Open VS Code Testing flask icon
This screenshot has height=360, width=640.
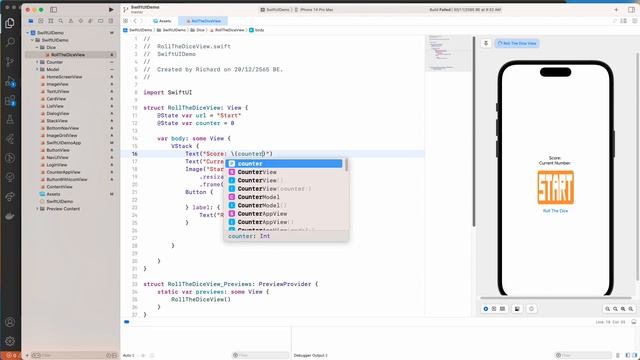coord(10,120)
